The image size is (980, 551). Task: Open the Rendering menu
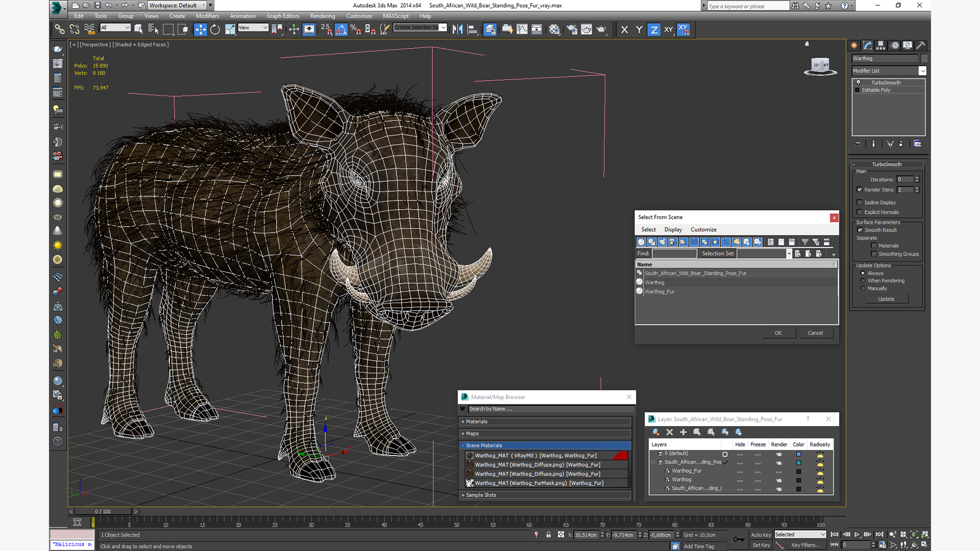pos(323,16)
